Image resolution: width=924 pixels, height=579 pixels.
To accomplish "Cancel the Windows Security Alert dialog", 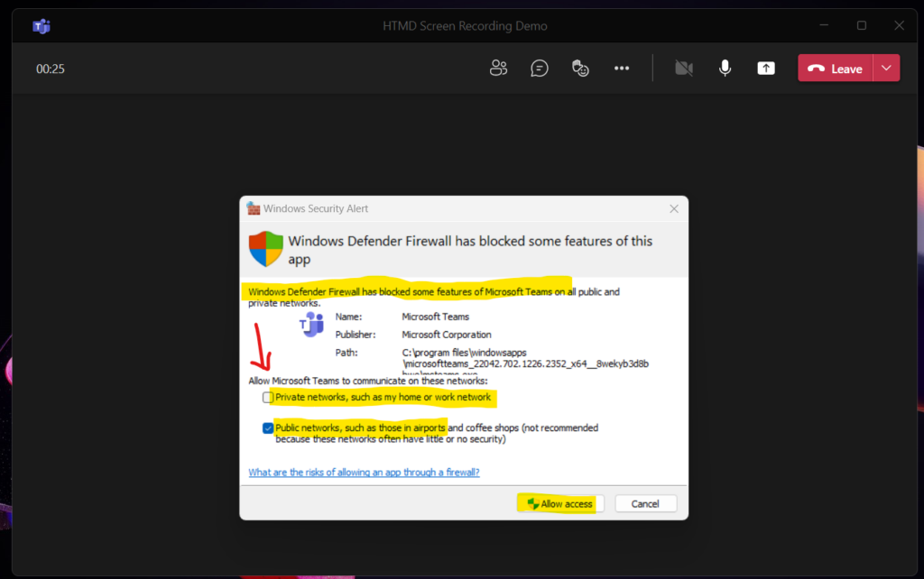I will (645, 503).
